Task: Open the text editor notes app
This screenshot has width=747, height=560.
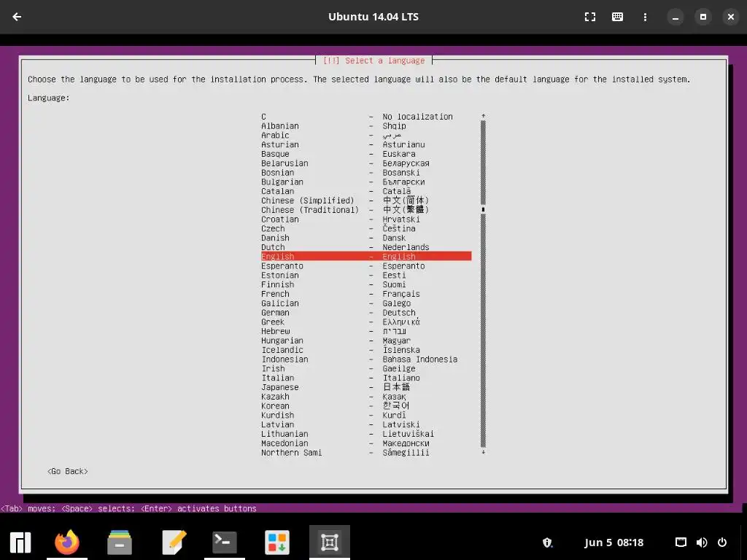Action: [174, 542]
